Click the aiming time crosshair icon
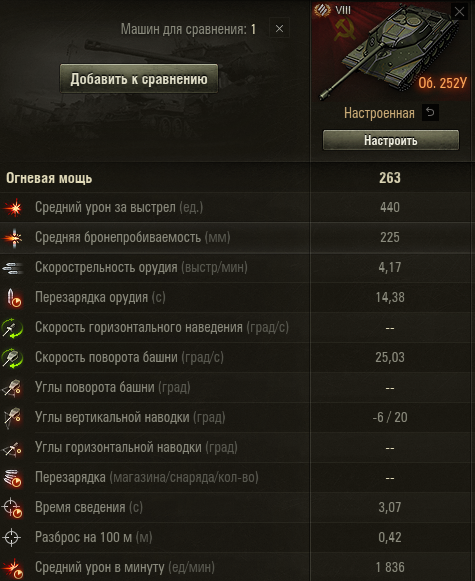 coord(12,508)
